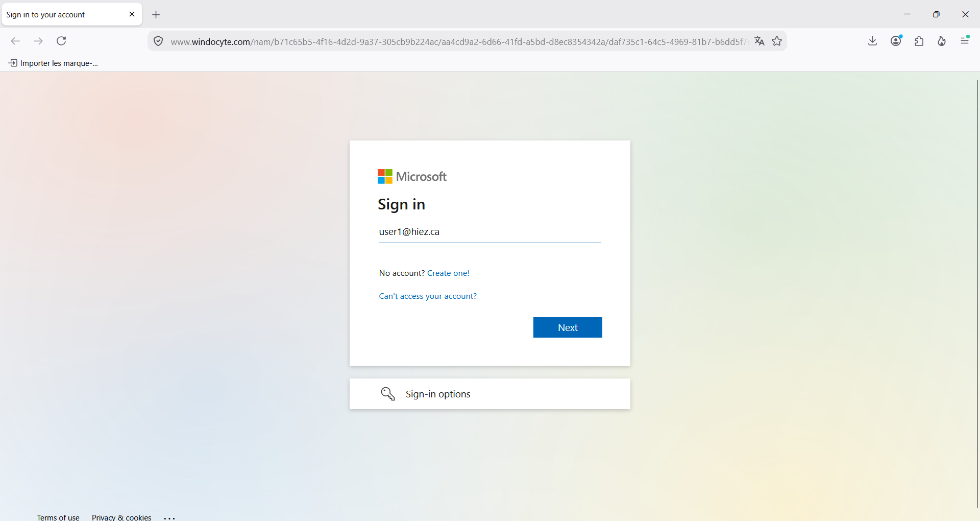Click the Next button
This screenshot has width=980, height=521.
click(568, 327)
